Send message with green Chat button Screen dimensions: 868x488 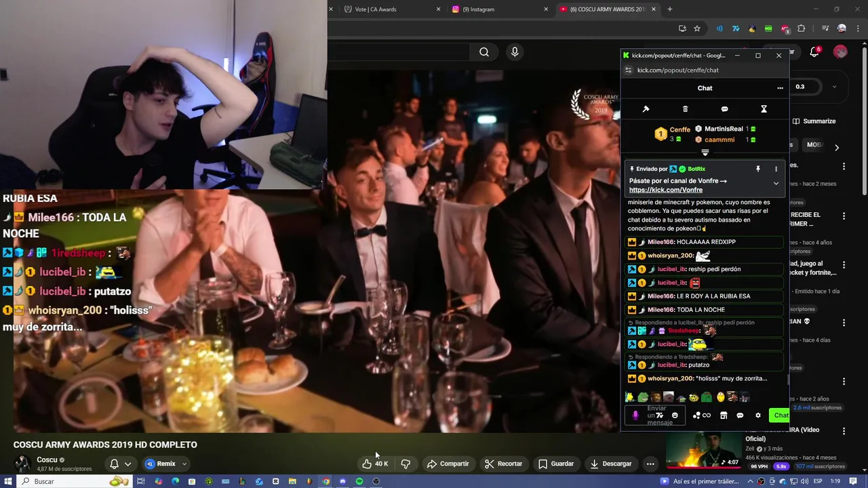click(x=780, y=415)
